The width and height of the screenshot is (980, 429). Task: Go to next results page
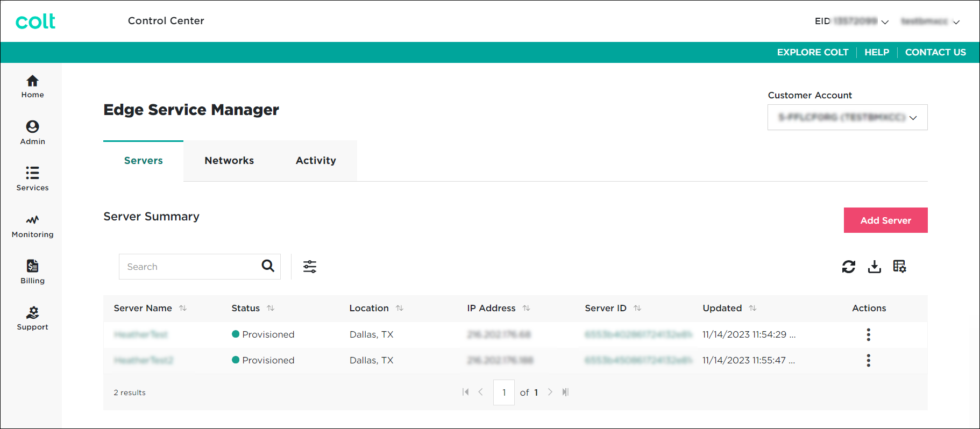pos(550,392)
